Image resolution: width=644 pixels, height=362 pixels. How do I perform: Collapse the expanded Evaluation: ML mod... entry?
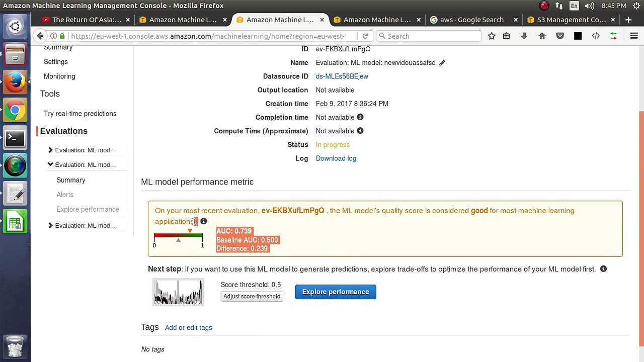[50, 164]
